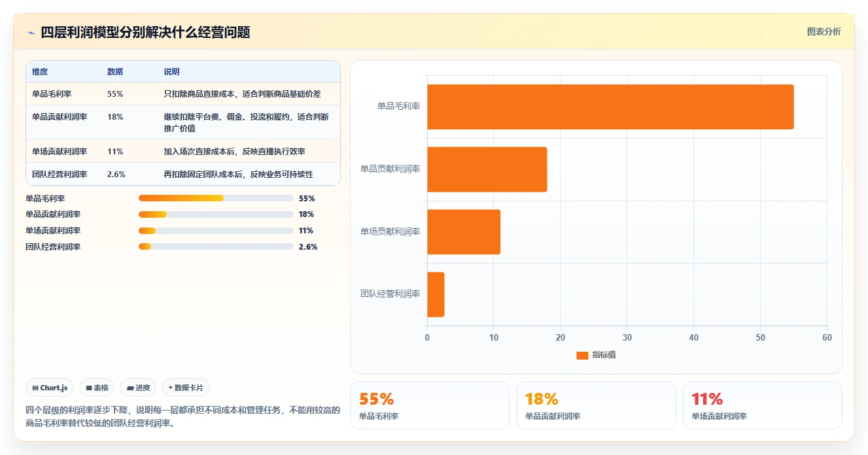Select the 进度 tag chip
This screenshot has width=868, height=455.
[138, 388]
